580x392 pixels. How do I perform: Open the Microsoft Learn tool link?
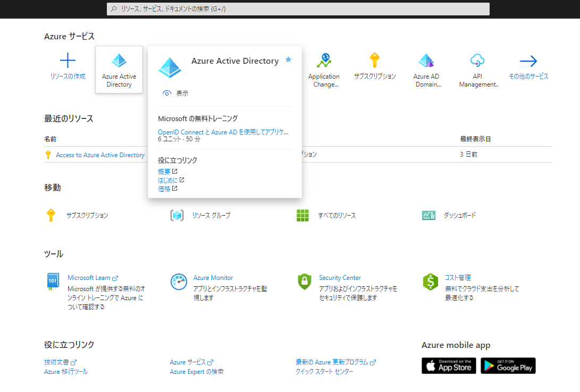[x=89, y=278]
